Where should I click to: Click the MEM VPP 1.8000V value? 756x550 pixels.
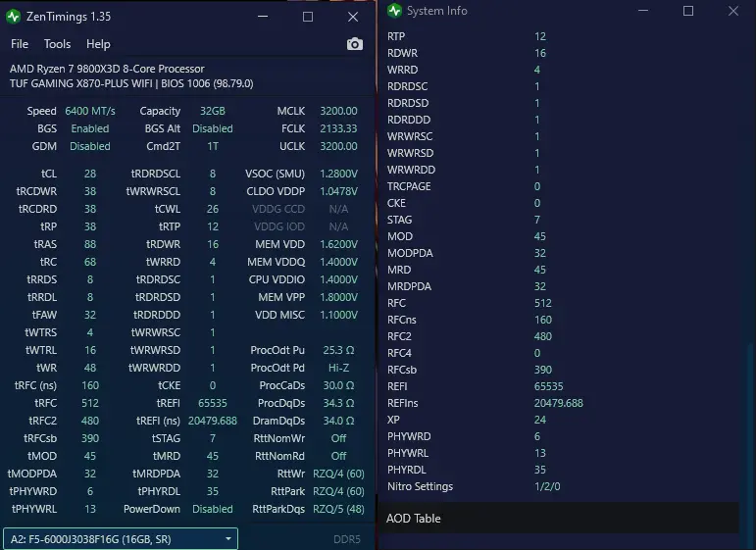click(338, 297)
